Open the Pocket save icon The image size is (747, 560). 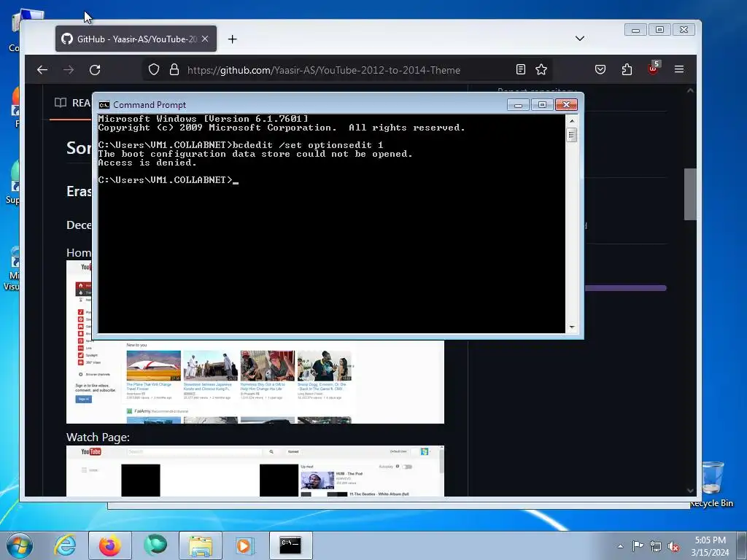600,69
